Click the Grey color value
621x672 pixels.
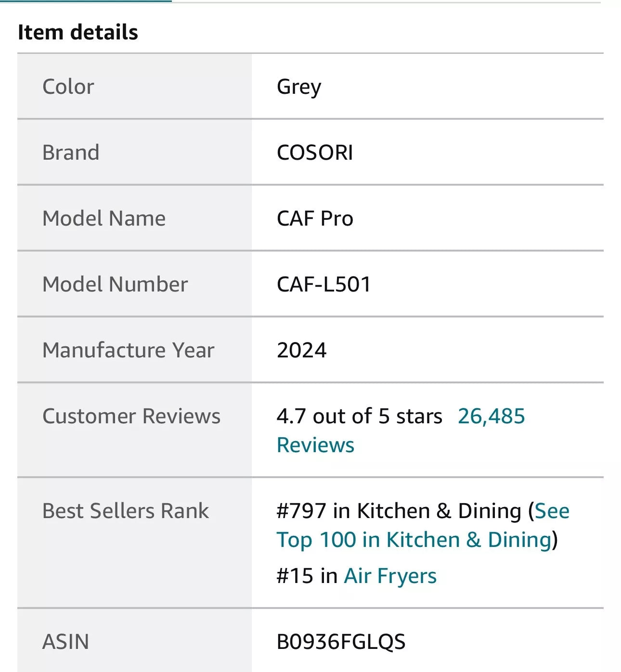point(299,87)
